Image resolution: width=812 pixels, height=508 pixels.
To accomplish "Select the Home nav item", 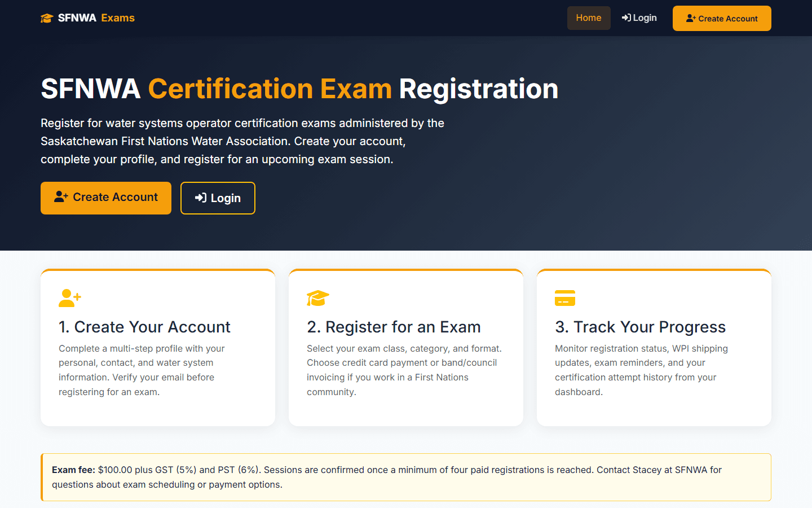I will point(589,18).
